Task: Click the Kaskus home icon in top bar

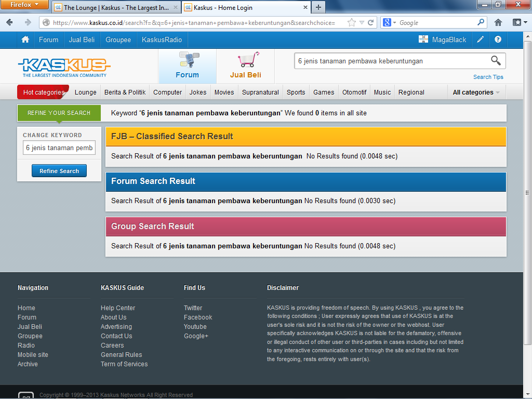Action: point(25,39)
